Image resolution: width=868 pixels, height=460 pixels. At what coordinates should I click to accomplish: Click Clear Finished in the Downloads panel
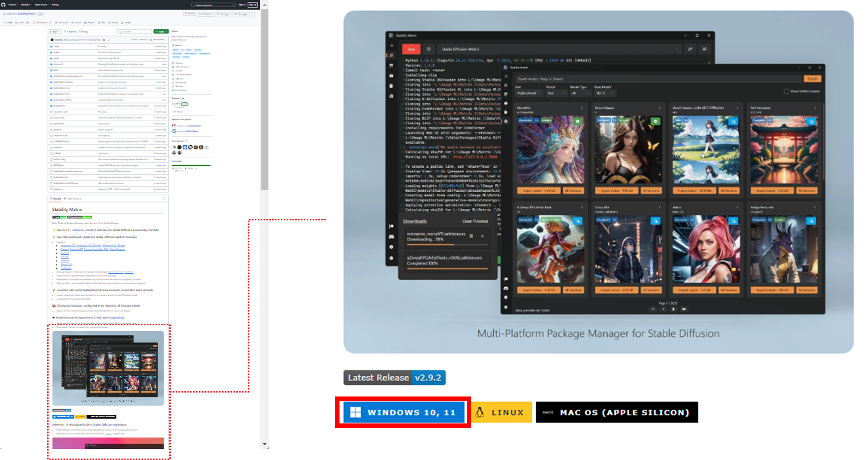click(475, 221)
